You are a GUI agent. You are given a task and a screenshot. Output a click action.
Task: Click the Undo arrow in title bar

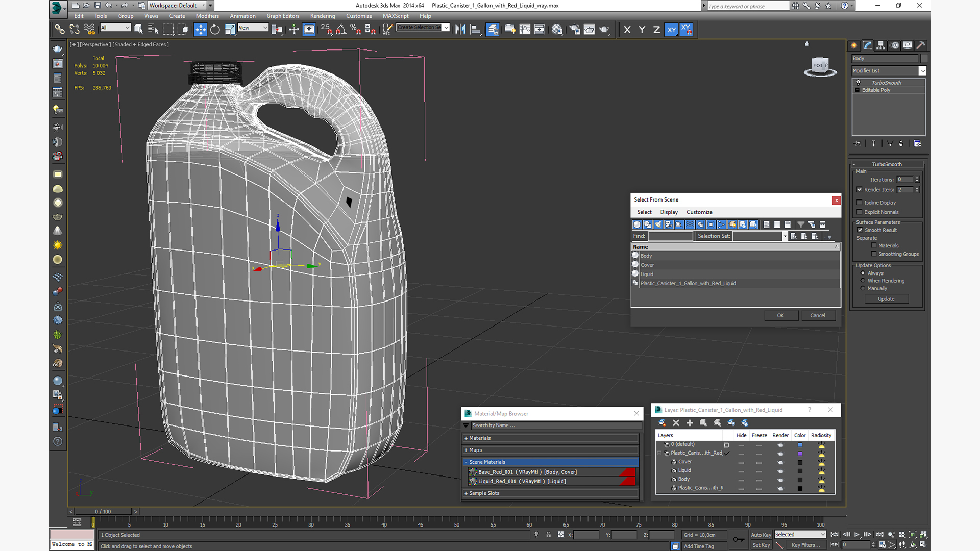(109, 6)
